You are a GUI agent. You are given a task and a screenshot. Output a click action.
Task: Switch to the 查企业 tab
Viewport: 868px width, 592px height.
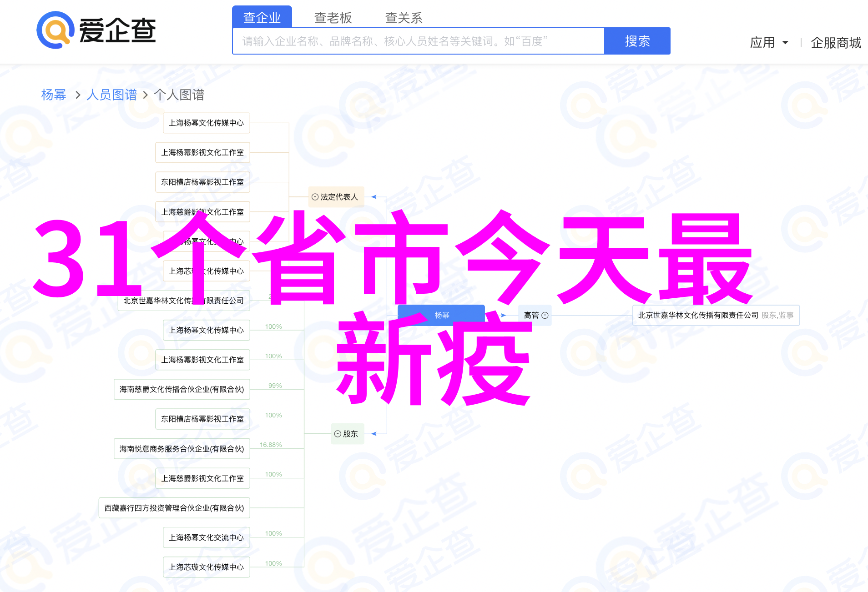[x=262, y=17]
